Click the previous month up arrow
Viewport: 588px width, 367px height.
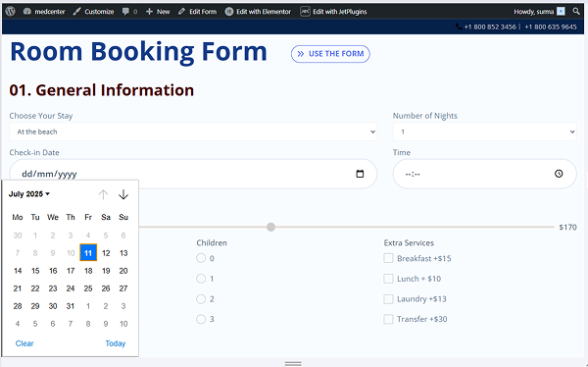coord(103,194)
